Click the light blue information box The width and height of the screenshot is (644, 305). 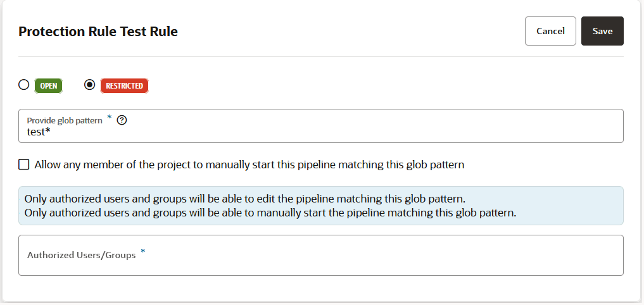(x=321, y=206)
